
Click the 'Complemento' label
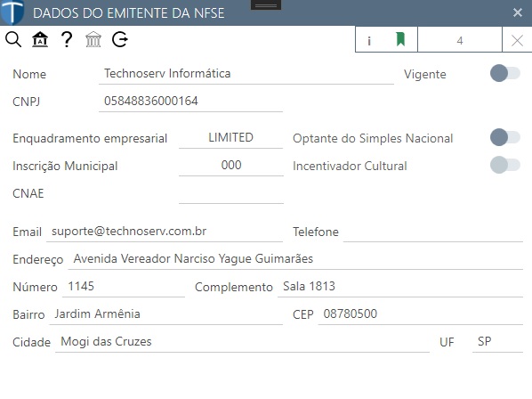pyautogui.click(x=234, y=288)
